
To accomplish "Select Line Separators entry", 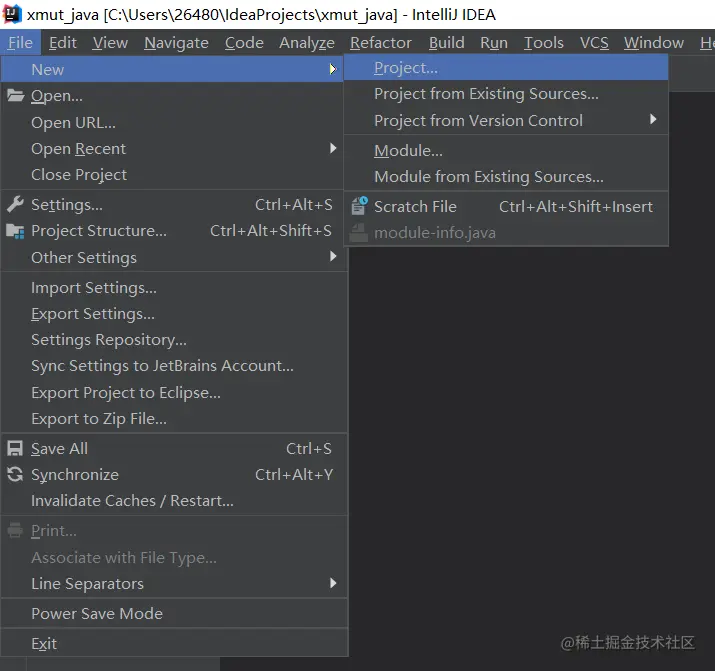I will [174, 583].
